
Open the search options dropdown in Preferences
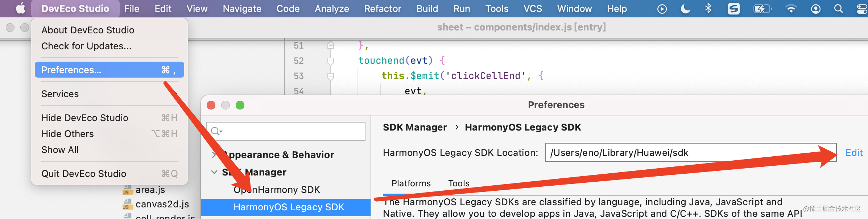click(x=217, y=131)
